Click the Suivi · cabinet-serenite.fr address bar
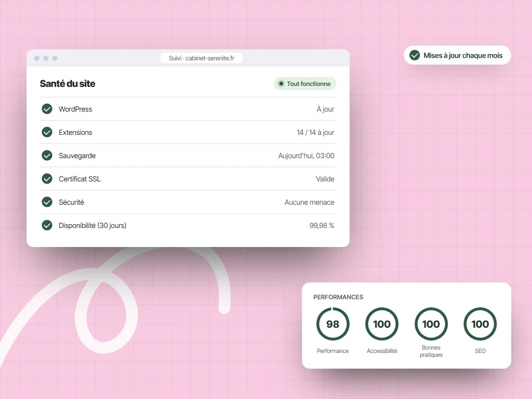532x399 pixels. tap(201, 58)
